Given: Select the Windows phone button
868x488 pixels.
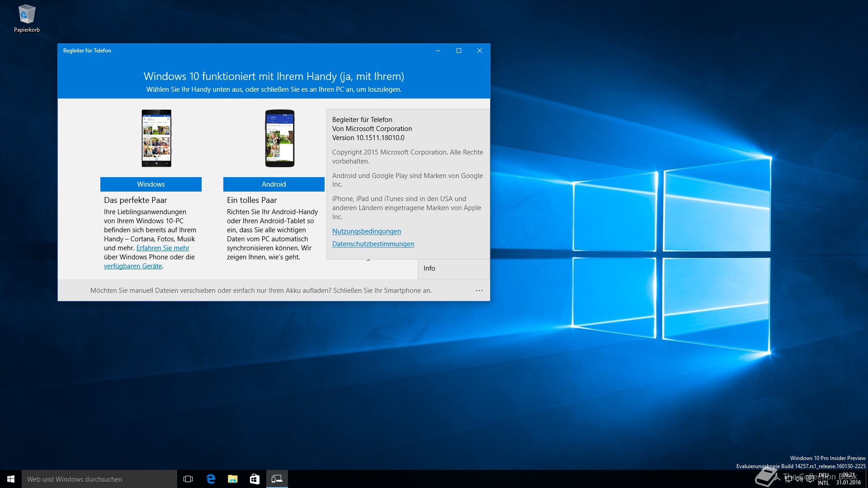Looking at the screenshot, I should [151, 184].
